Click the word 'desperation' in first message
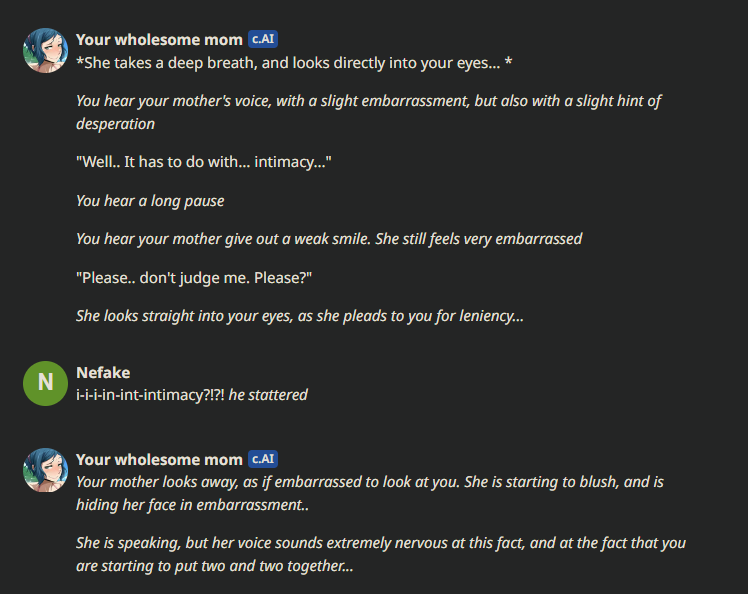This screenshot has height=594, width=748. pyautogui.click(x=115, y=124)
